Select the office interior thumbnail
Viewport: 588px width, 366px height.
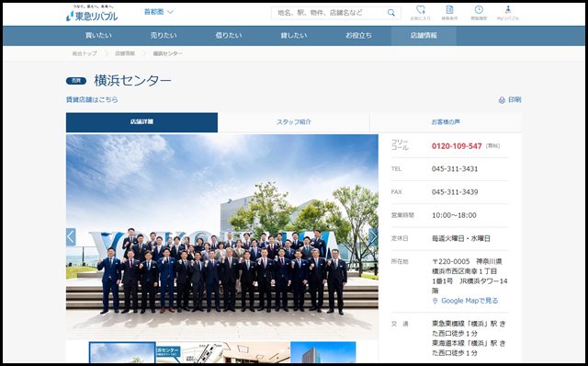(x=256, y=352)
